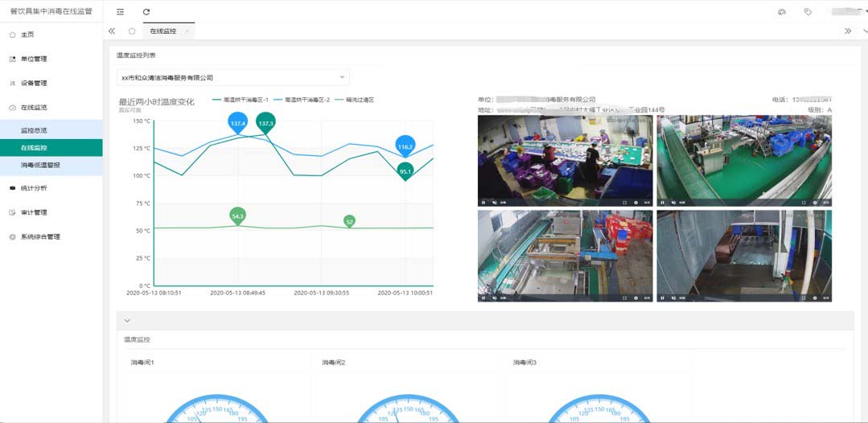The image size is (868, 423).
Task: Click the 137.4 blue peak marker
Action: point(237,122)
